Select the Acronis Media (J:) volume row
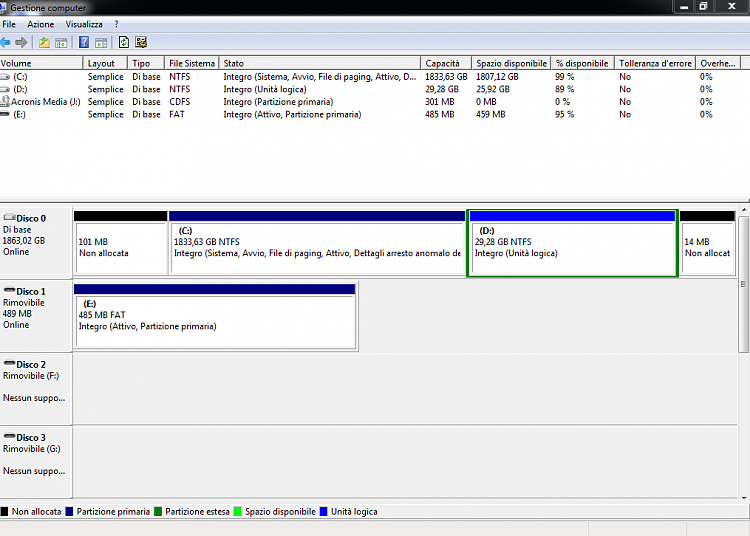Image resolution: width=750 pixels, height=536 pixels. [x=370, y=101]
